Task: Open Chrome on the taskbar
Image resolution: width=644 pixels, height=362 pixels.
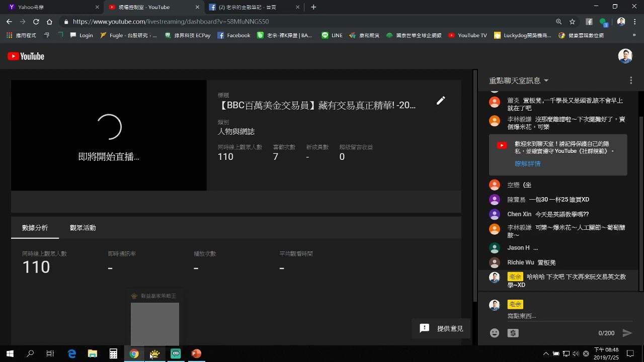Action: (x=134, y=353)
